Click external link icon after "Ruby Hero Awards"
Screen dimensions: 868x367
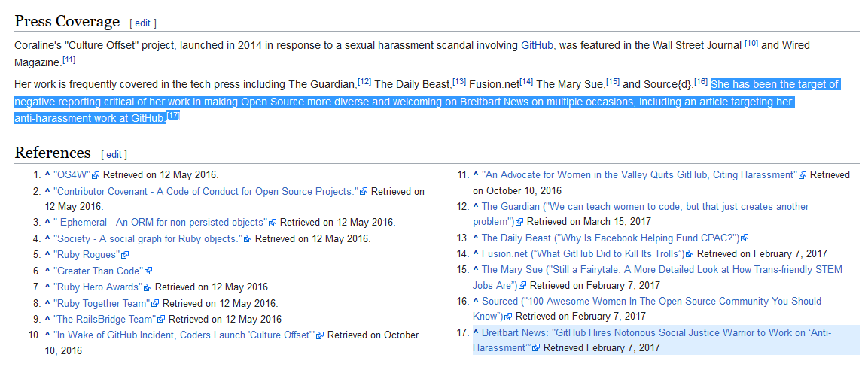tap(148, 287)
